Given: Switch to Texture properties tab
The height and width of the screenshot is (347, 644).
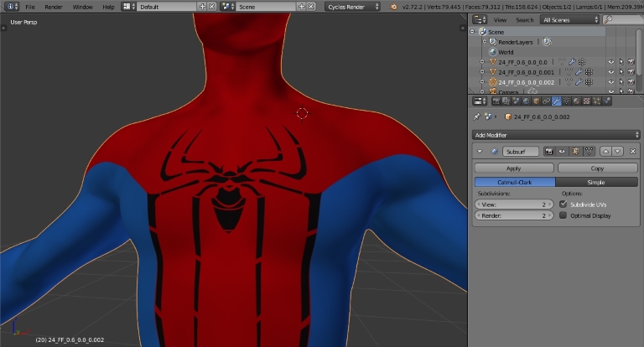Looking at the screenshot, I should click(586, 101).
